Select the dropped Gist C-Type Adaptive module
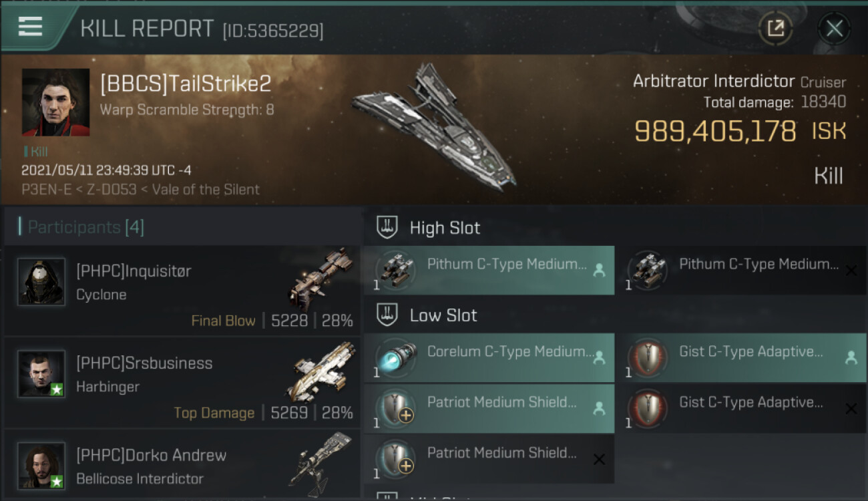The width and height of the screenshot is (868, 501). 741,357
